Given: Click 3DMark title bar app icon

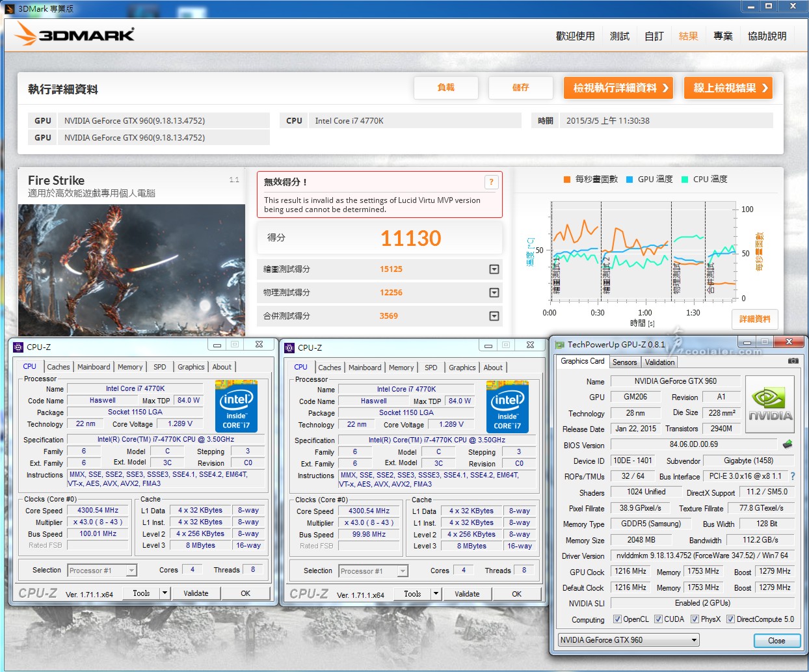Looking at the screenshot, I should pyautogui.click(x=10, y=8).
